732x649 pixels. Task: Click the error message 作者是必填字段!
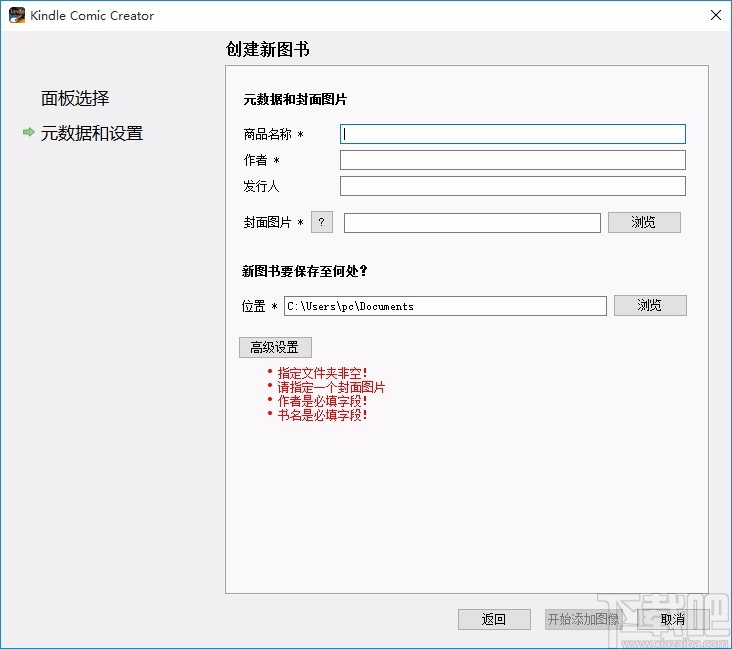322,401
